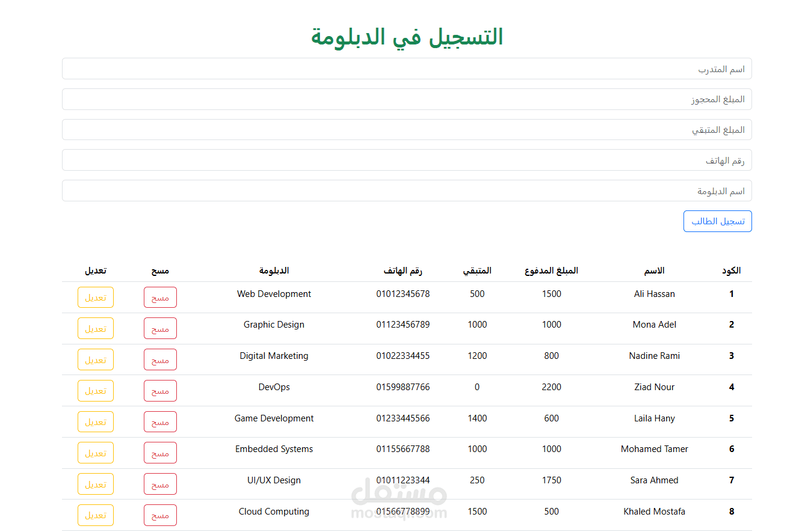Click the رقم الهاتف input field

coord(407,161)
